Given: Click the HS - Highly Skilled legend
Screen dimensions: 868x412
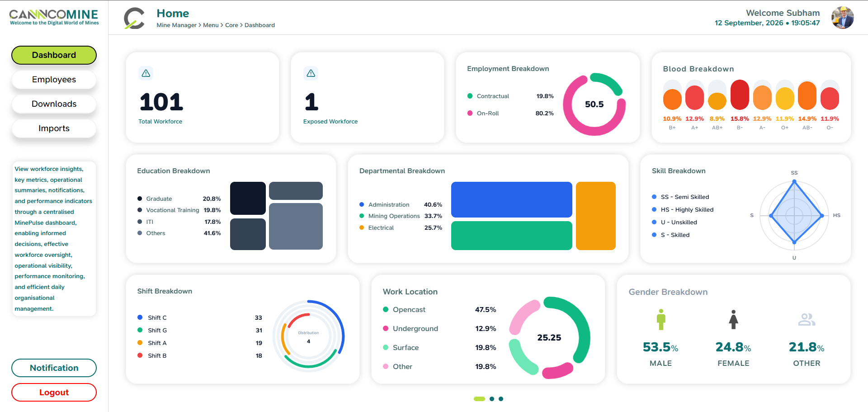Looking at the screenshot, I should 683,210.
